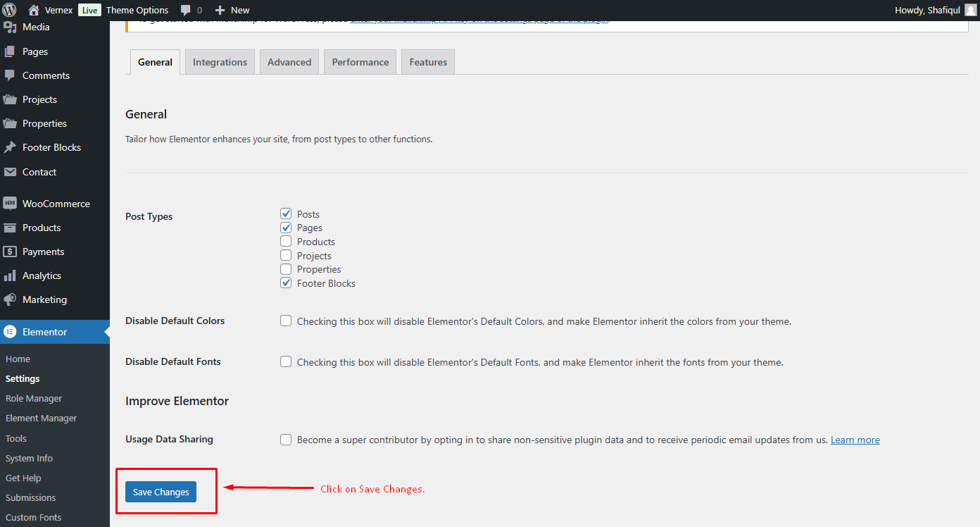This screenshot has width=980, height=527.
Task: Click the Analytics bar chart icon
Action: tap(10, 275)
